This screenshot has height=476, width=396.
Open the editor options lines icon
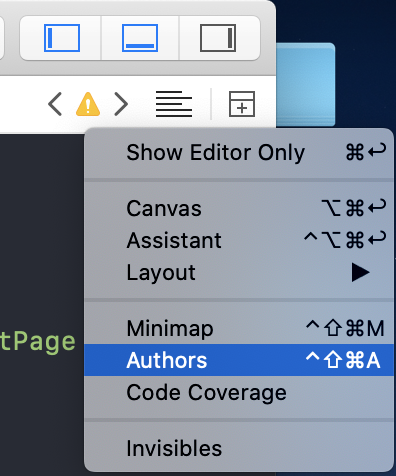(x=174, y=104)
